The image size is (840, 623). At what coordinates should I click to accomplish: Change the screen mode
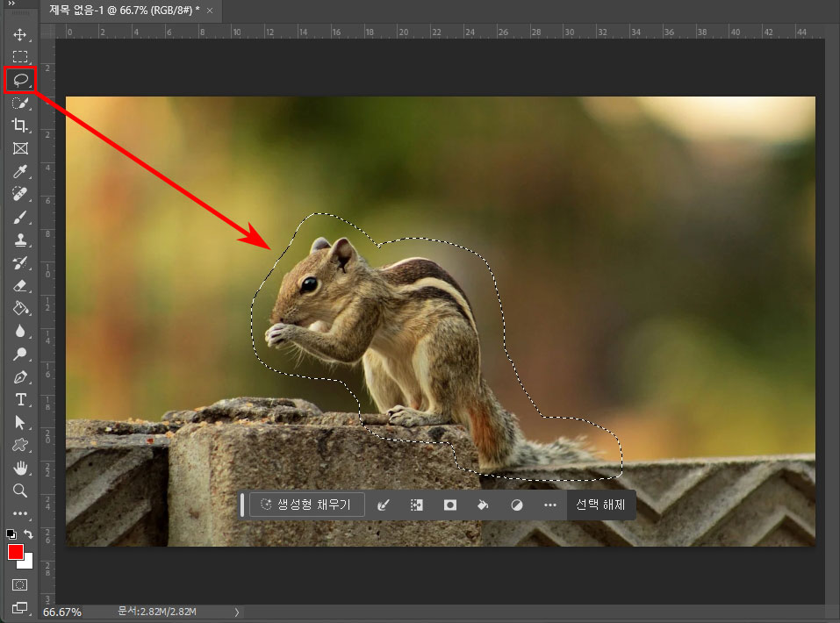tap(20, 607)
